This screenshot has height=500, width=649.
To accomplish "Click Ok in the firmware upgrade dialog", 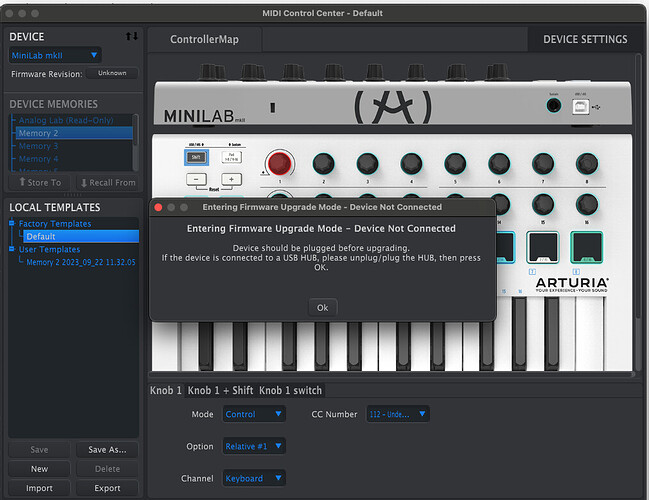I will 322,308.
